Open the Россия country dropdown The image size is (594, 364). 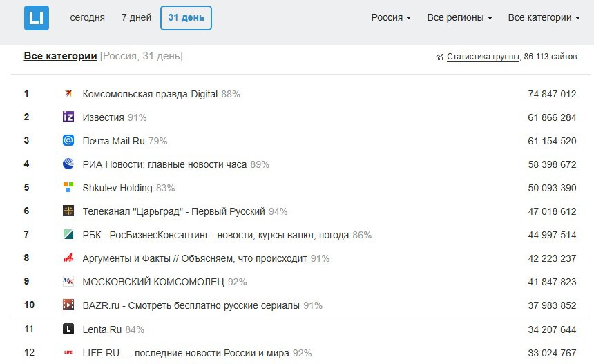click(391, 18)
